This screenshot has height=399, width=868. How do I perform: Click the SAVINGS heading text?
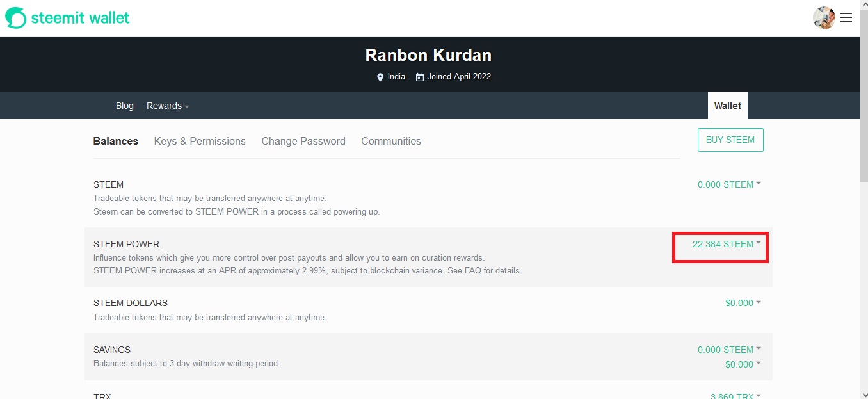pyautogui.click(x=112, y=350)
